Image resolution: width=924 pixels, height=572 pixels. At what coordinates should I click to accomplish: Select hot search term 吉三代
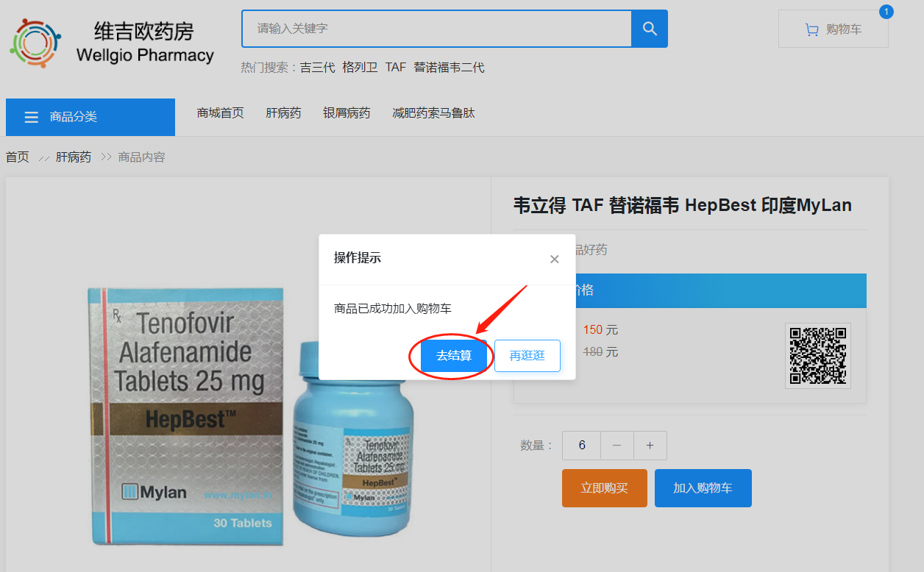click(317, 68)
